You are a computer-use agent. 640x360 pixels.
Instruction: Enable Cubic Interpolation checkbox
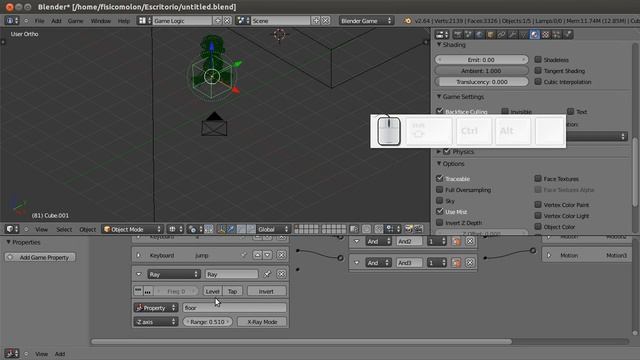click(538, 82)
